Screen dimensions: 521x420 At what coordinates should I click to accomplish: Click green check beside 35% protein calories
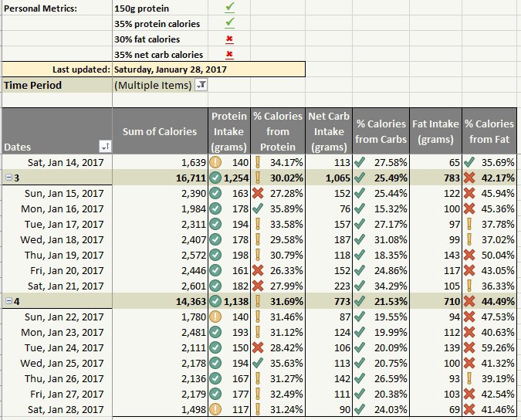(x=229, y=23)
